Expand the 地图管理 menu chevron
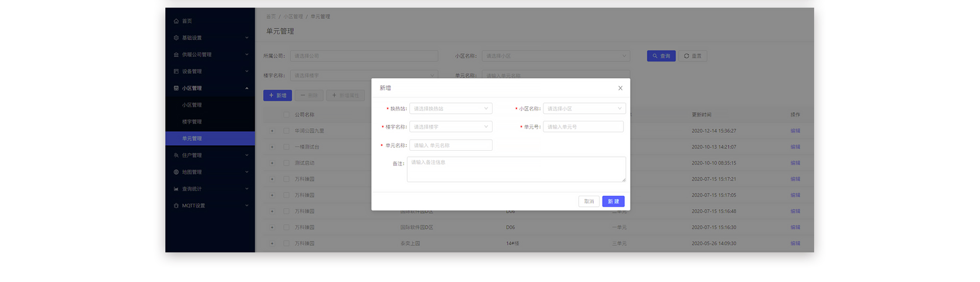The width and height of the screenshot is (980, 282). point(247,172)
